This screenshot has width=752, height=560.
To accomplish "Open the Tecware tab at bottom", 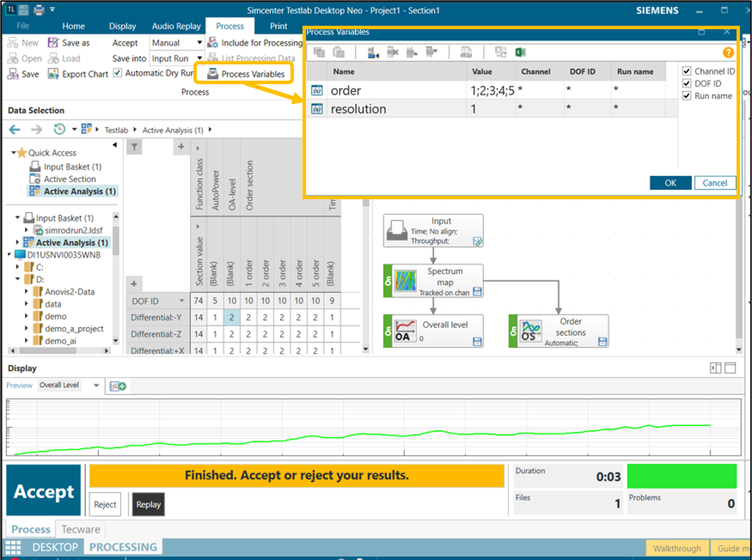I will point(80,530).
